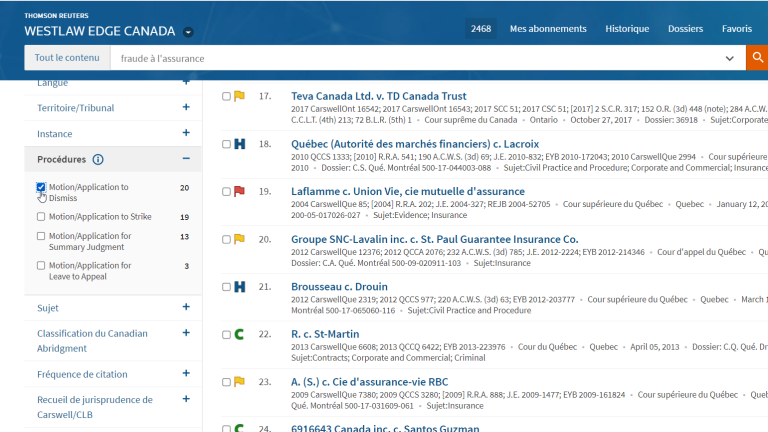Click the green C icon beside R. c. St-Martin
Viewport: 768px width, 432px height.
[x=240, y=335]
